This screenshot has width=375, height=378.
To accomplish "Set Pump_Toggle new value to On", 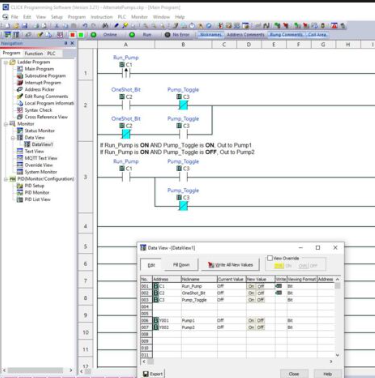I will click(x=251, y=300).
